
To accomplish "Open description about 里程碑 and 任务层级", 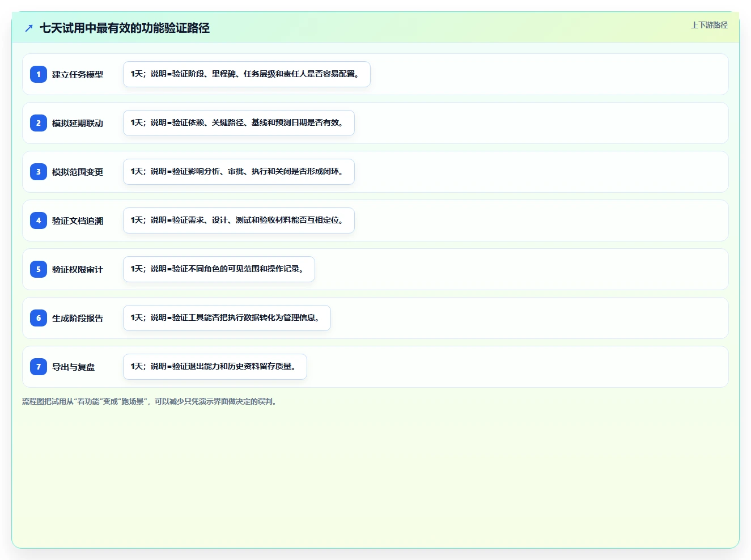I will [247, 74].
